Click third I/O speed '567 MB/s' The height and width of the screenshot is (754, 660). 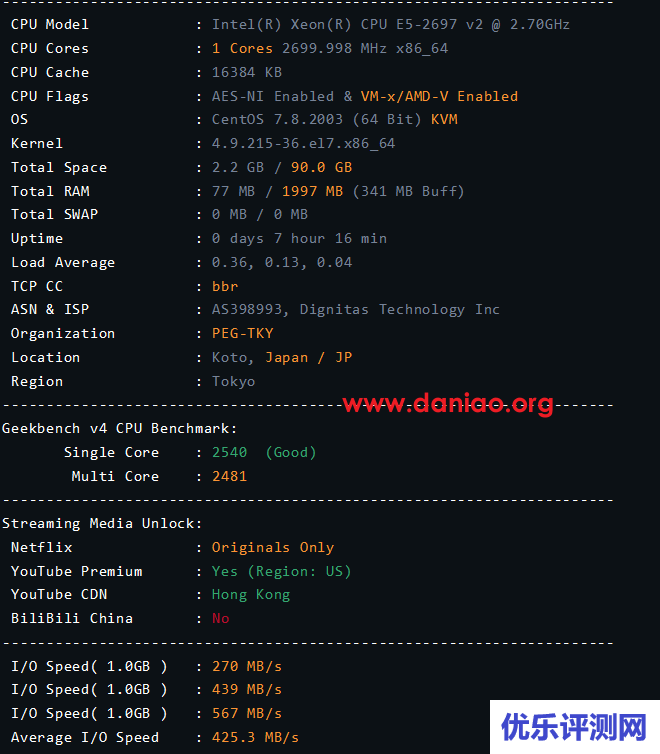247,714
